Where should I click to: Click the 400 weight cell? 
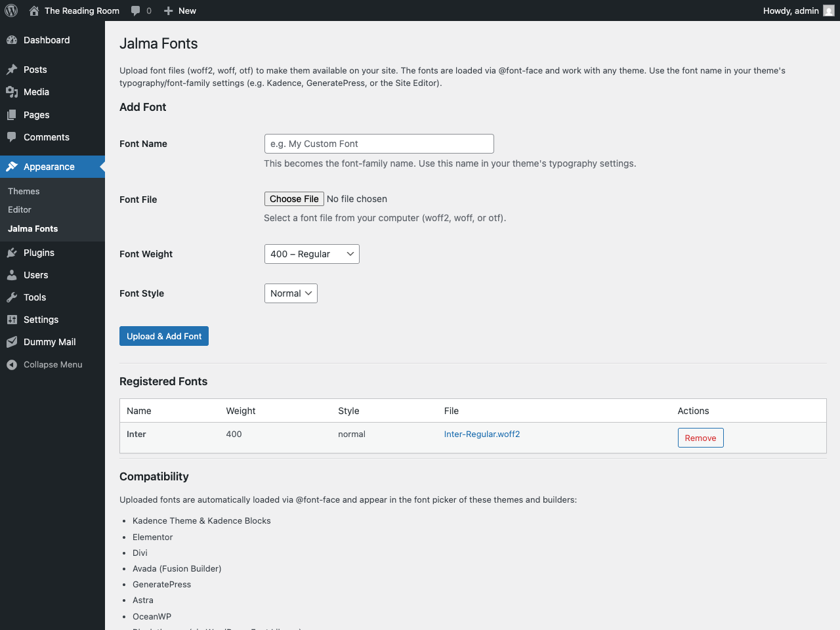click(x=234, y=434)
